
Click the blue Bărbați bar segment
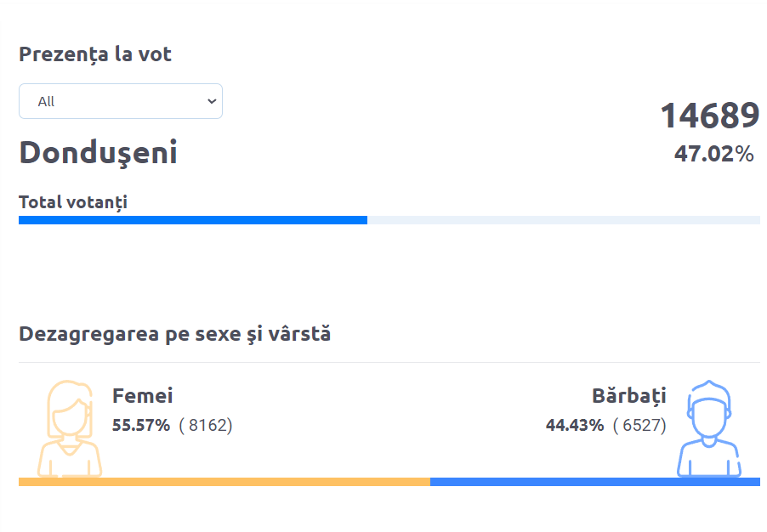(x=595, y=482)
